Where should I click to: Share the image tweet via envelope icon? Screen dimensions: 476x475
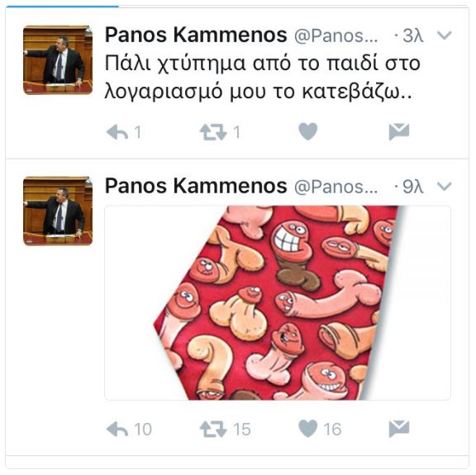(x=399, y=429)
